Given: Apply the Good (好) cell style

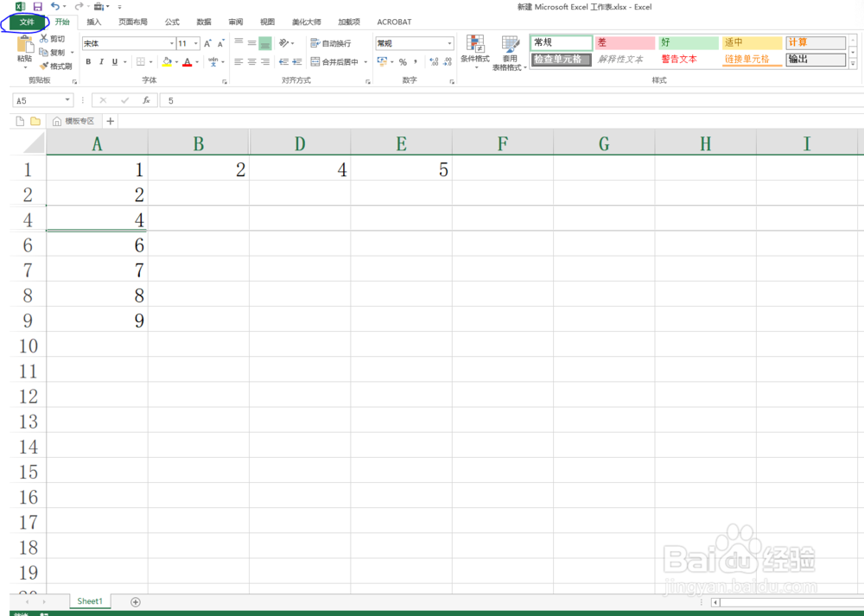Looking at the screenshot, I should [689, 42].
